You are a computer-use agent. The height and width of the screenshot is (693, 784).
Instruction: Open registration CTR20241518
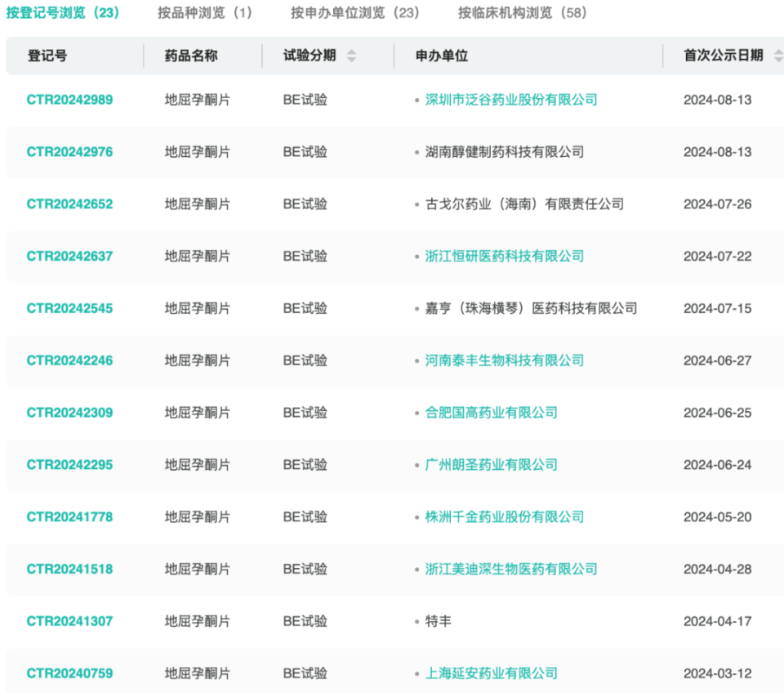[69, 569]
